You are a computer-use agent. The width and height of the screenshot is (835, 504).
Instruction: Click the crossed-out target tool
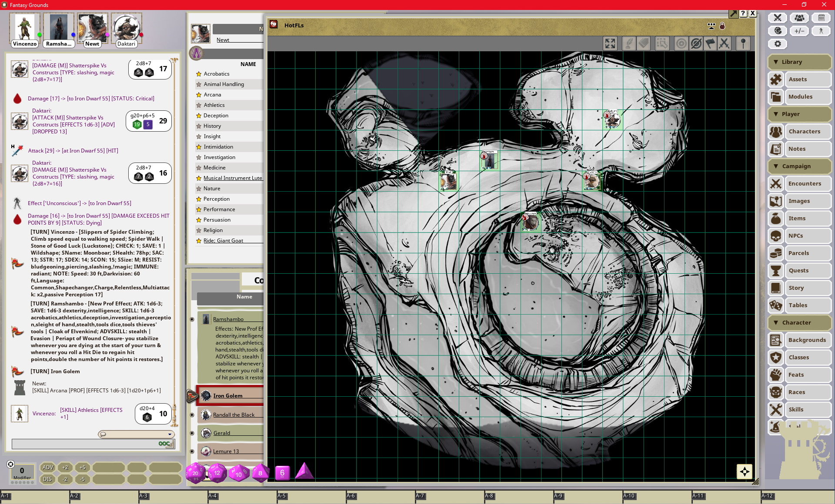point(696,43)
